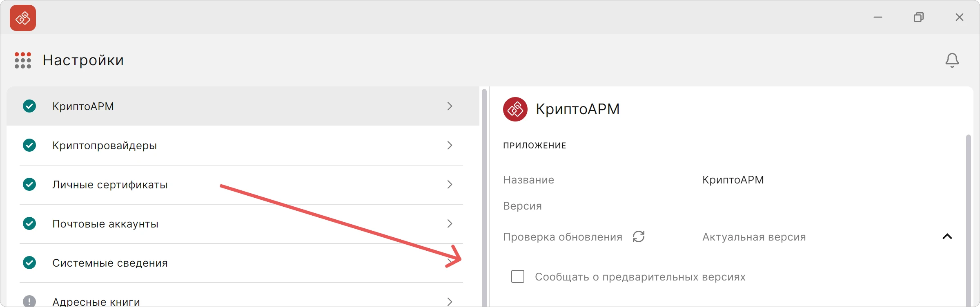980x307 pixels.
Task: Click the Название value КриптоАРМ
Action: tap(733, 180)
